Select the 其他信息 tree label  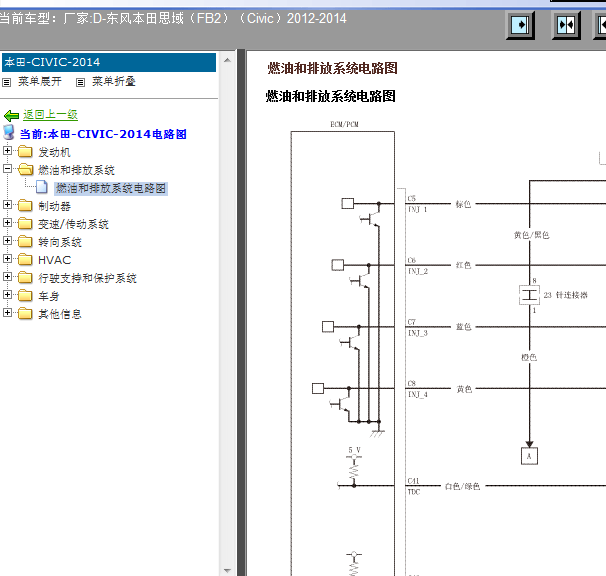click(x=60, y=314)
